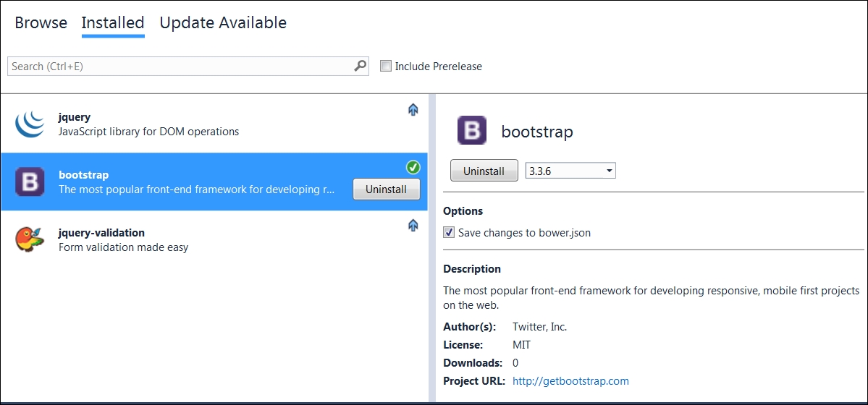Select the Installed tab

point(113,22)
